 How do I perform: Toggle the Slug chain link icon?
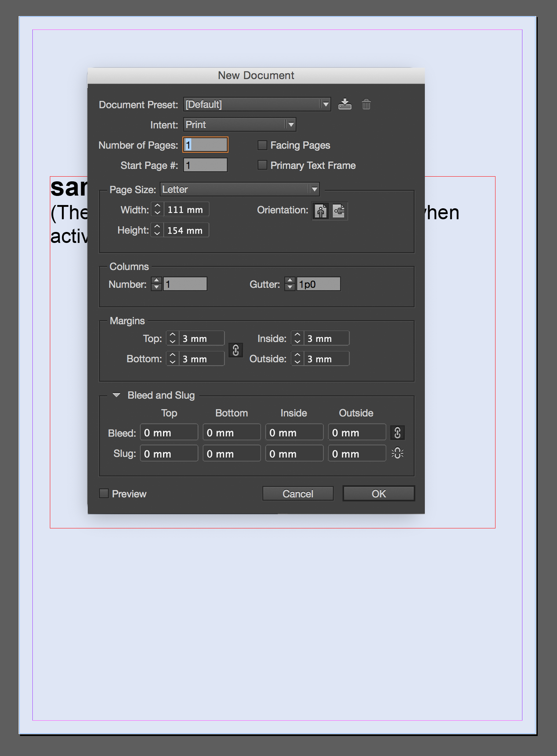pos(397,453)
